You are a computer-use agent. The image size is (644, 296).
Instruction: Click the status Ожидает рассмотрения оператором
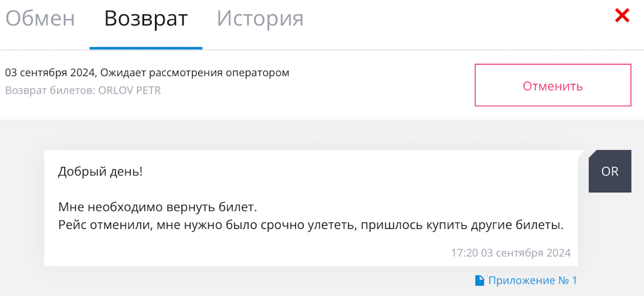point(195,73)
